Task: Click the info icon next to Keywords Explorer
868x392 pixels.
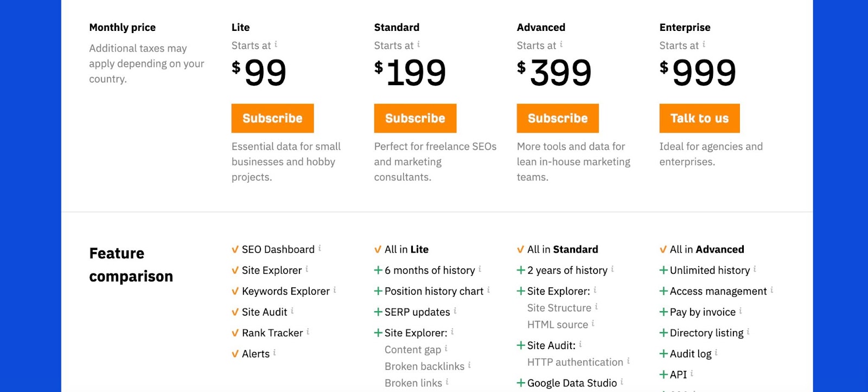Action: tap(335, 290)
